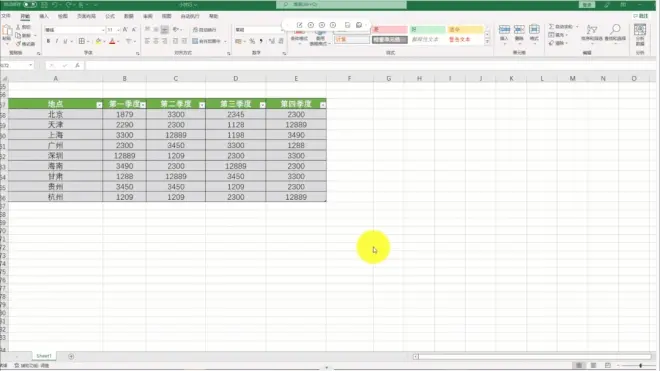Switch to the 页面布局 tab
This screenshot has height=371, width=660.
(x=86, y=16)
